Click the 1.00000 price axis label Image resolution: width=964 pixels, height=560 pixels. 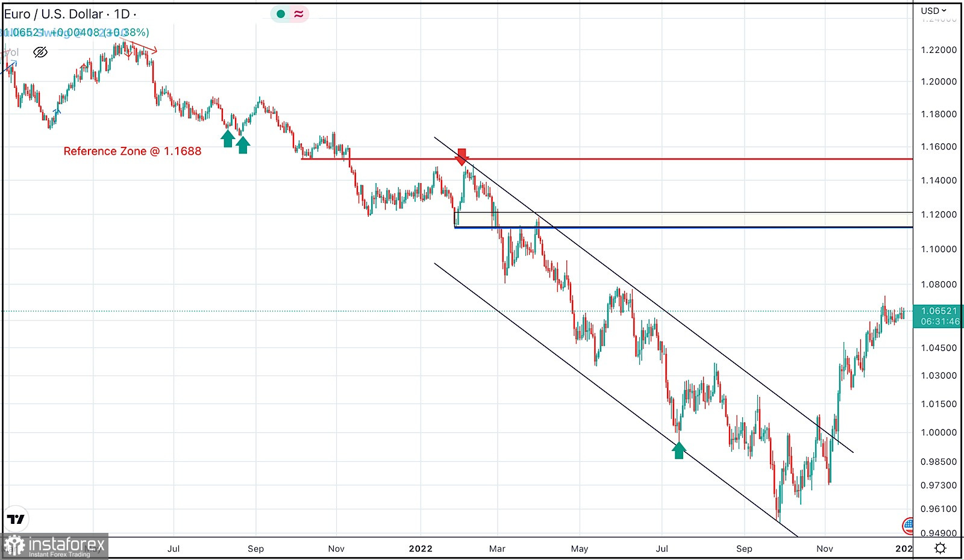coord(939,433)
